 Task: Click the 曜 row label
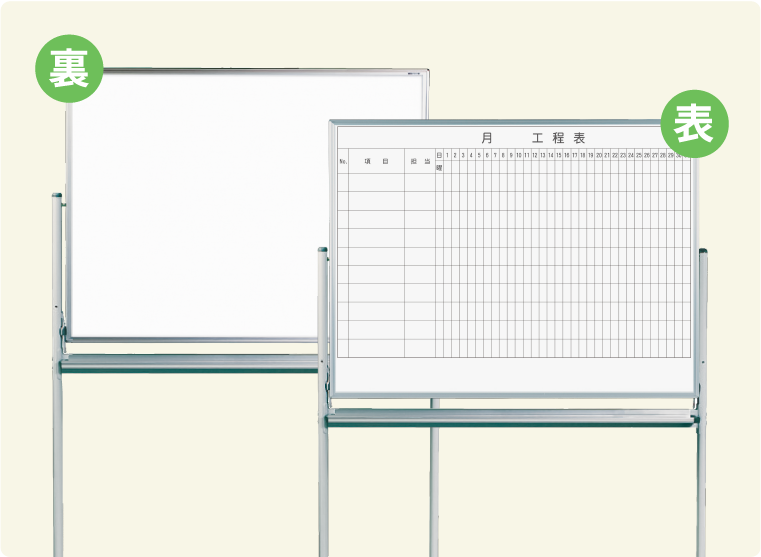pyautogui.click(x=439, y=168)
